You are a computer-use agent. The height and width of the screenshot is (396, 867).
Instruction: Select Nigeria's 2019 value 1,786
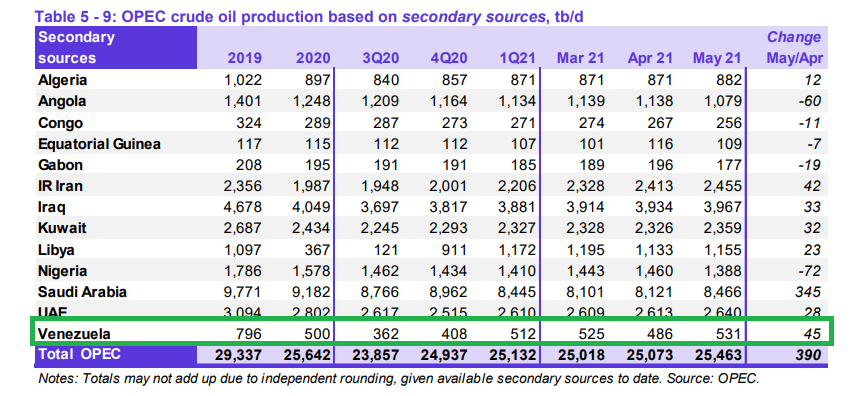(243, 271)
